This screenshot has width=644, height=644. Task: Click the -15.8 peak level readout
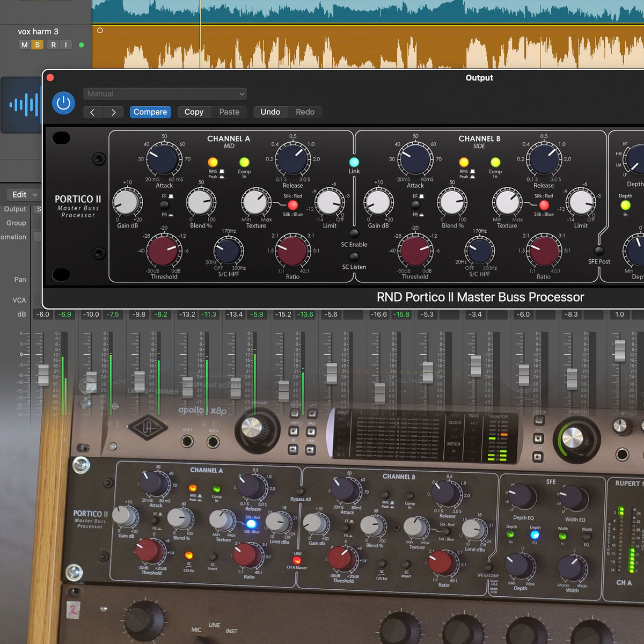401,314
